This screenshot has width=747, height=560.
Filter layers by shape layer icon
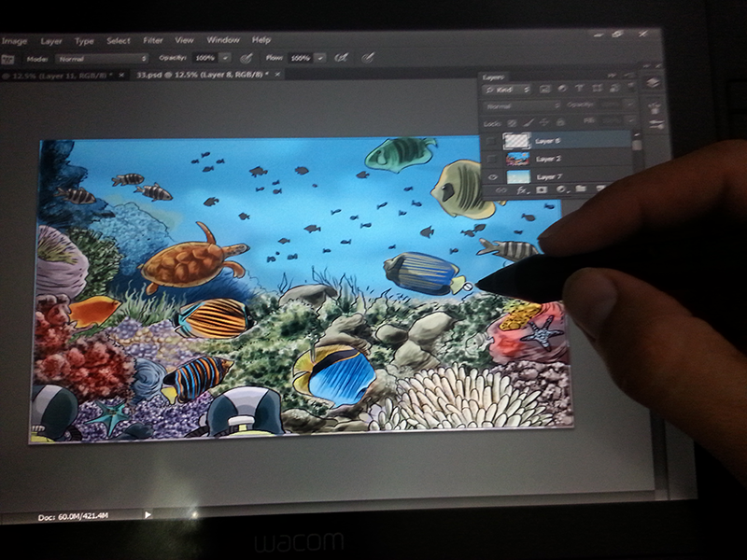597,88
